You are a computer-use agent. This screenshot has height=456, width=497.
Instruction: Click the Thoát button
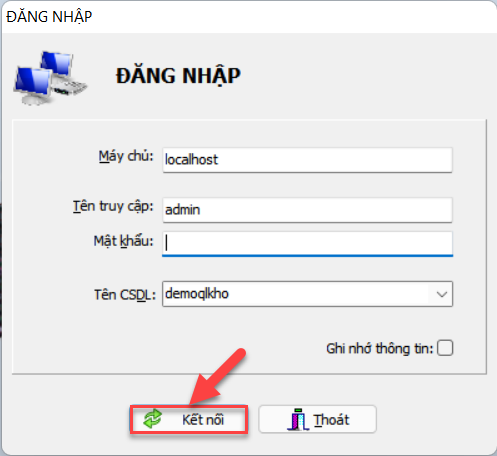coord(317,419)
